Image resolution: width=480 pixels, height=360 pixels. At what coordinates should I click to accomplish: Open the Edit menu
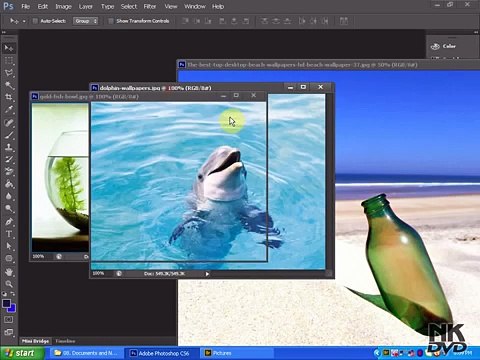click(42, 6)
